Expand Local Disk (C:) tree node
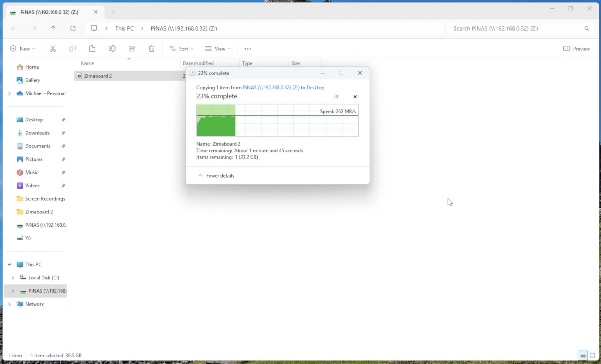Viewport: 601px width, 364px height. [13, 278]
